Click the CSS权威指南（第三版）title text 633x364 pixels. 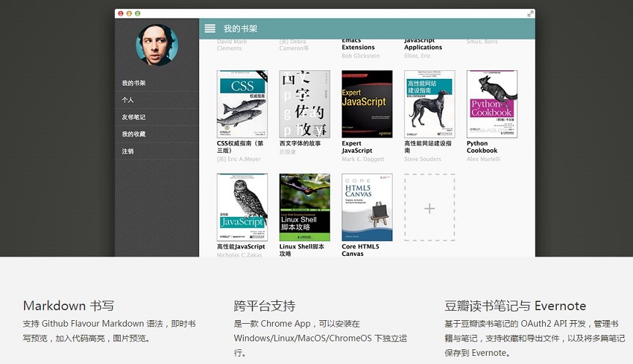pyautogui.click(x=240, y=147)
